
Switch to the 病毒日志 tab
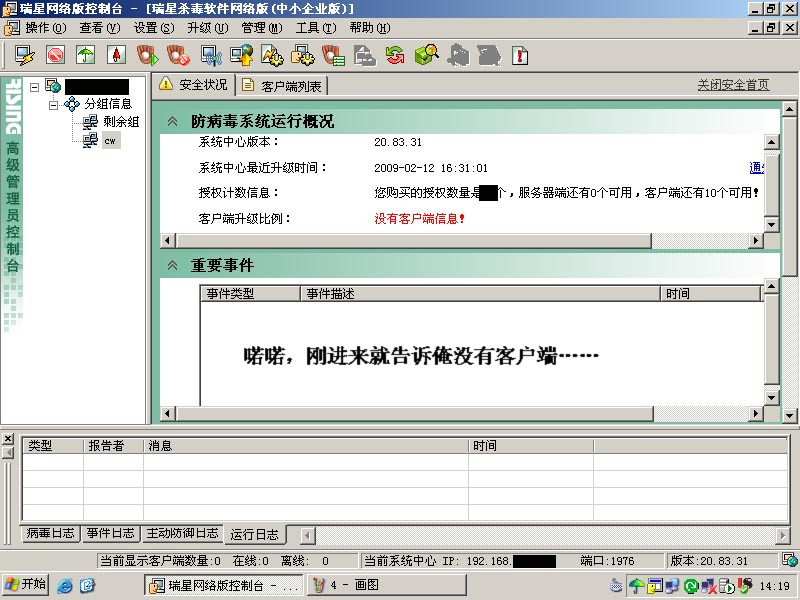50,533
